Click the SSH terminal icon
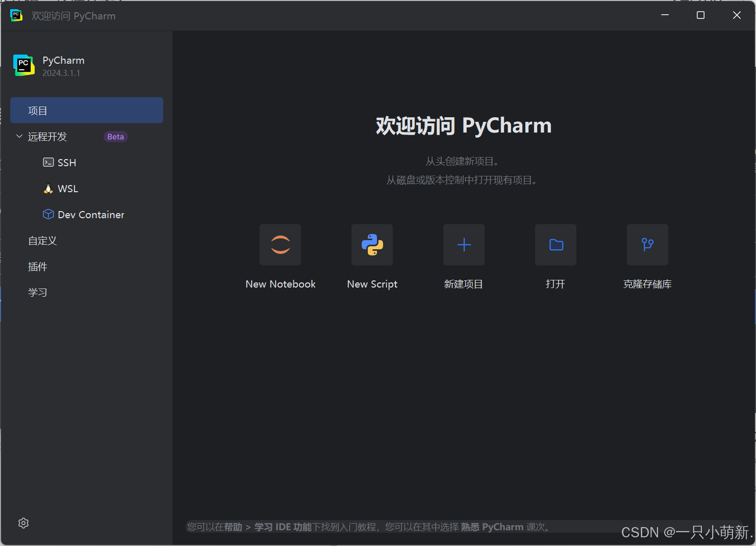Image resolution: width=756 pixels, height=546 pixels. tap(48, 162)
